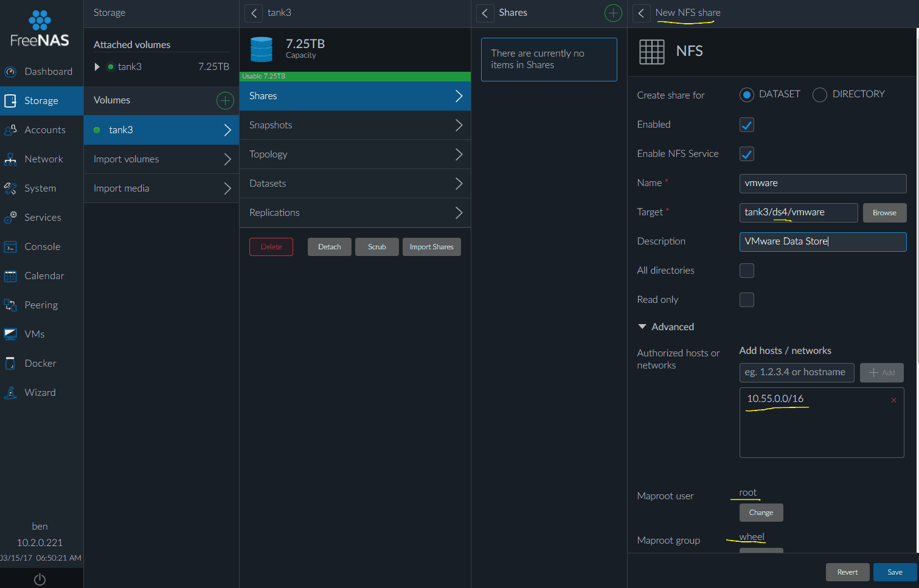The height and width of the screenshot is (588, 919).
Task: Change the Maproot user
Action: pyautogui.click(x=761, y=513)
